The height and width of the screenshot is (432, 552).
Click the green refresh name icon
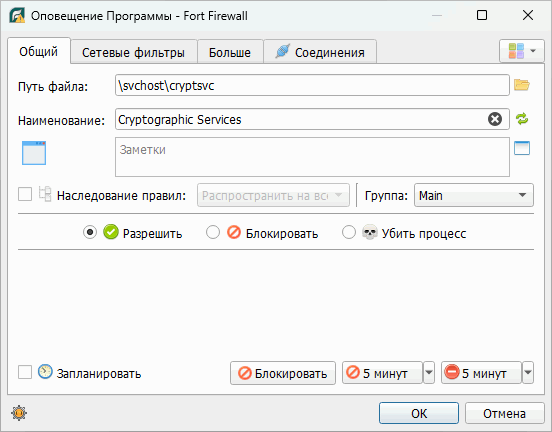pos(522,119)
